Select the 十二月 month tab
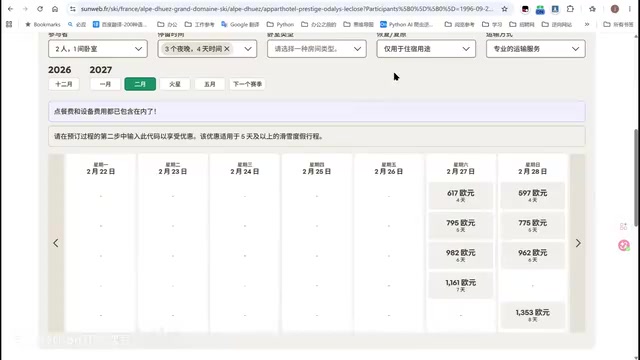Screen dimensions: 640x360 click(64, 84)
